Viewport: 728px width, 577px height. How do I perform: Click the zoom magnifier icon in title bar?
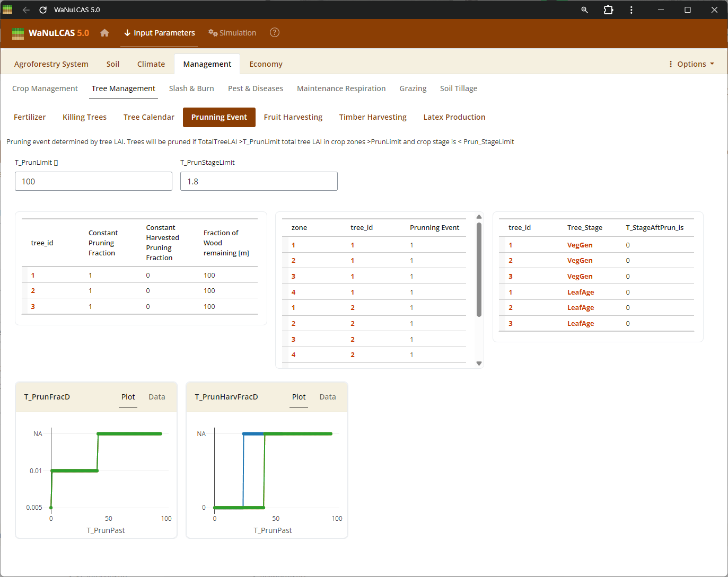tap(584, 10)
